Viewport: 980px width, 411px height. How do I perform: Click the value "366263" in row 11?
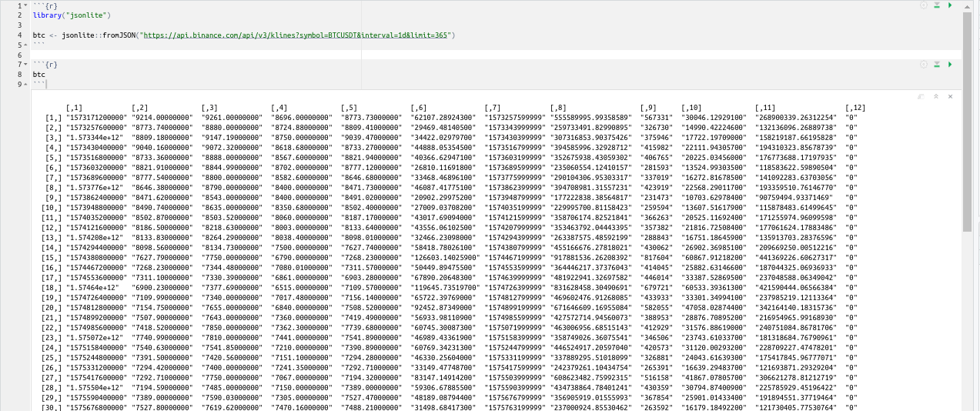[656, 218]
